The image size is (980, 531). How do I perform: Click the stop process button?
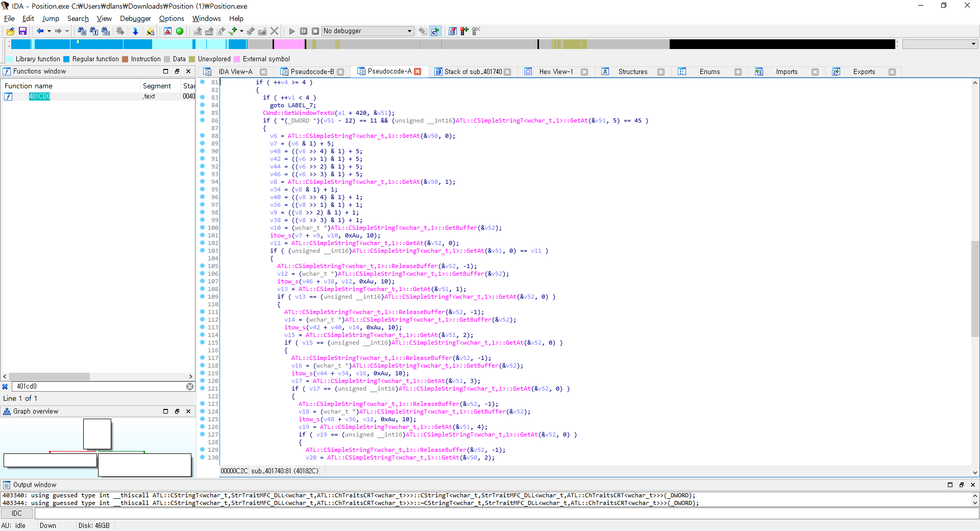(x=315, y=31)
